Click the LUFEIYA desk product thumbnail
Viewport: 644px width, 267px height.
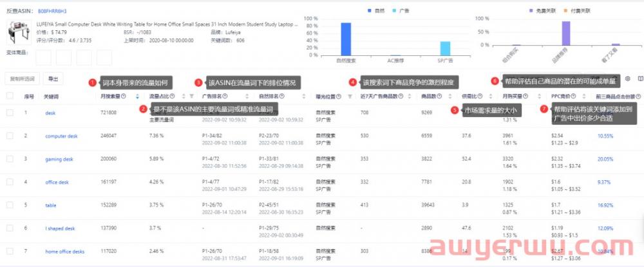pos(18,33)
